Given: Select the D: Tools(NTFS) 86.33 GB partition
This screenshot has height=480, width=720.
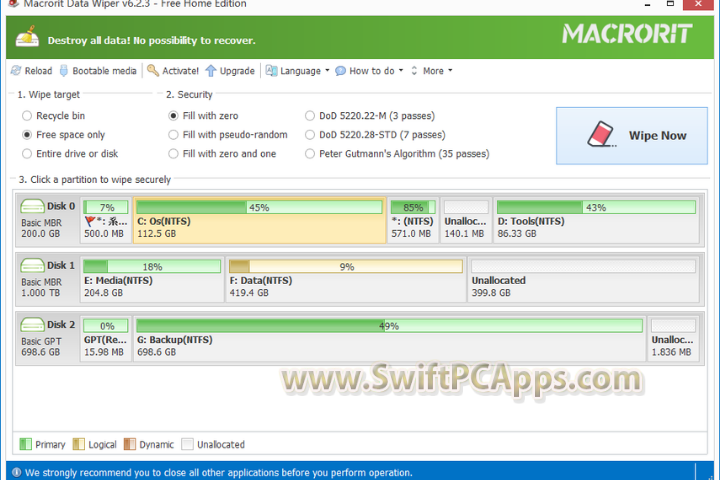Looking at the screenshot, I should click(596, 220).
